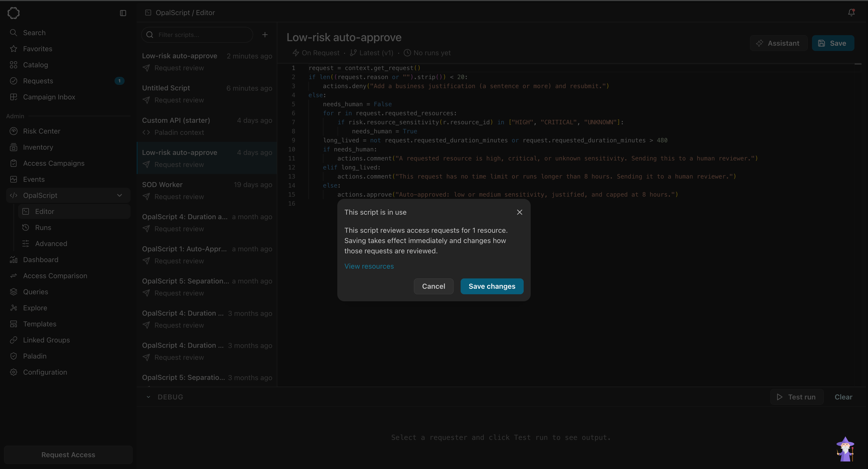This screenshot has width=868, height=469.
Task: Click the Dashboard chart icon
Action: [x=14, y=260]
